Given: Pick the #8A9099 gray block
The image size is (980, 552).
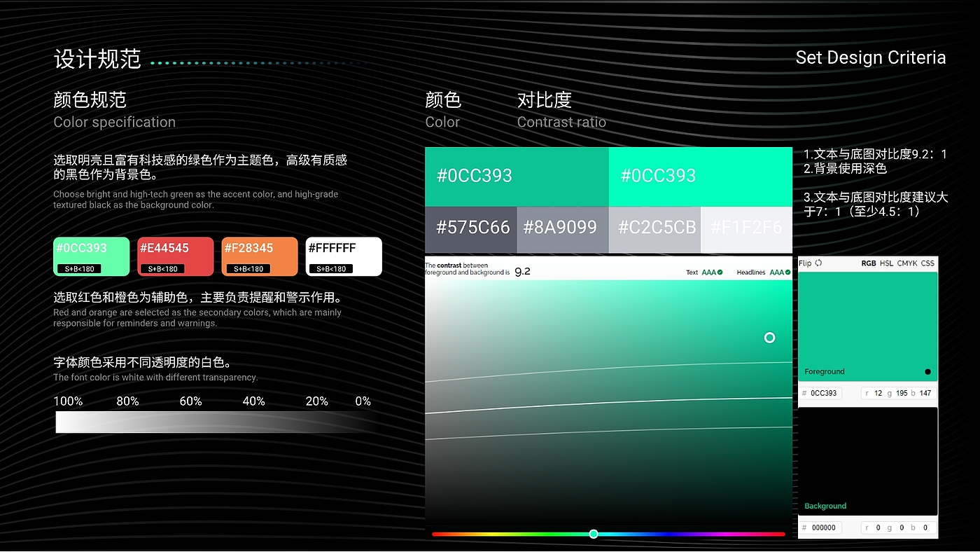Looking at the screenshot, I should point(563,230).
